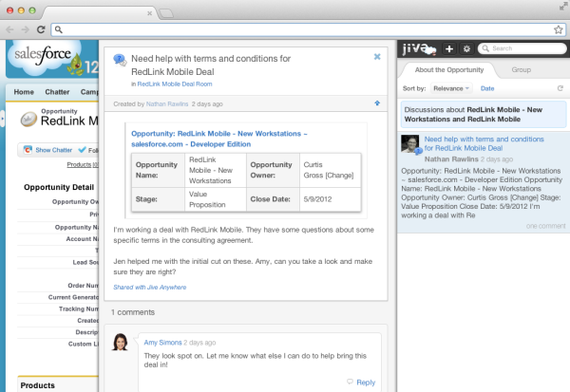
Task: Sort discussions by Date
Action: tap(487, 88)
